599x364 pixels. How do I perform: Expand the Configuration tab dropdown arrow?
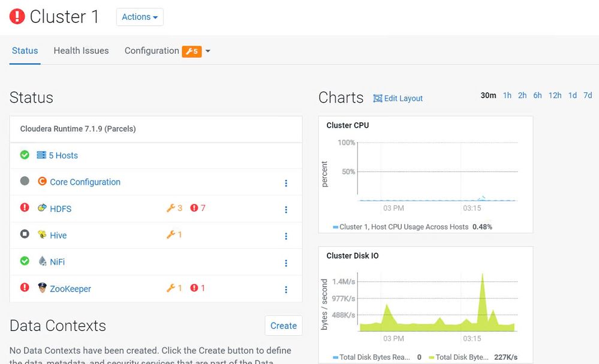click(x=208, y=51)
